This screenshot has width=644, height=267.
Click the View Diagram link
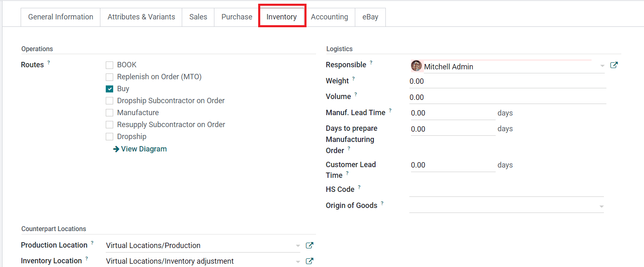point(140,149)
